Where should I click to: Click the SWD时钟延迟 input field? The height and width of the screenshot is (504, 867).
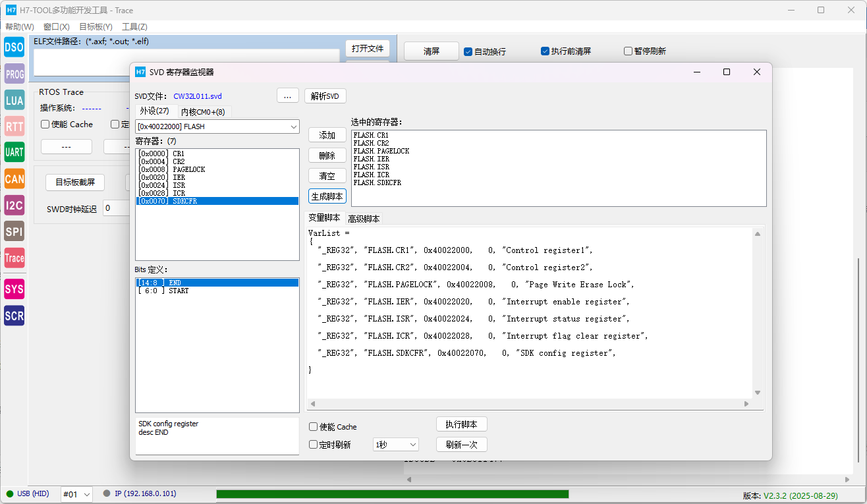[116, 209]
